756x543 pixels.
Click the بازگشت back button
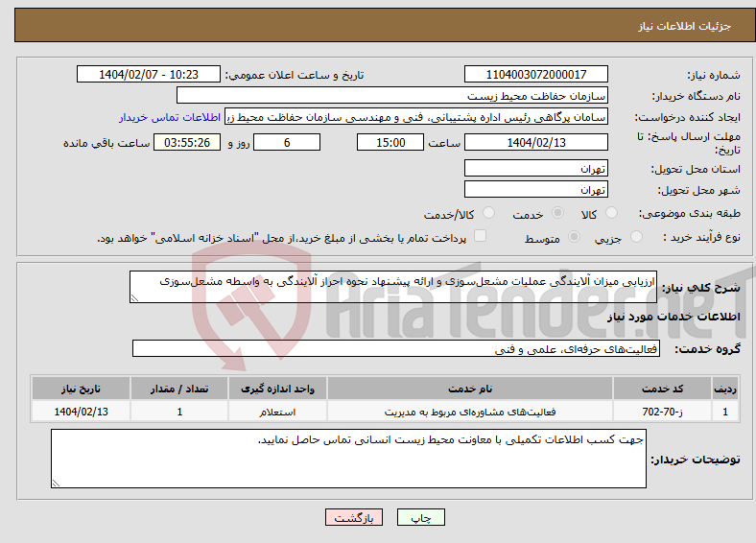point(354,517)
